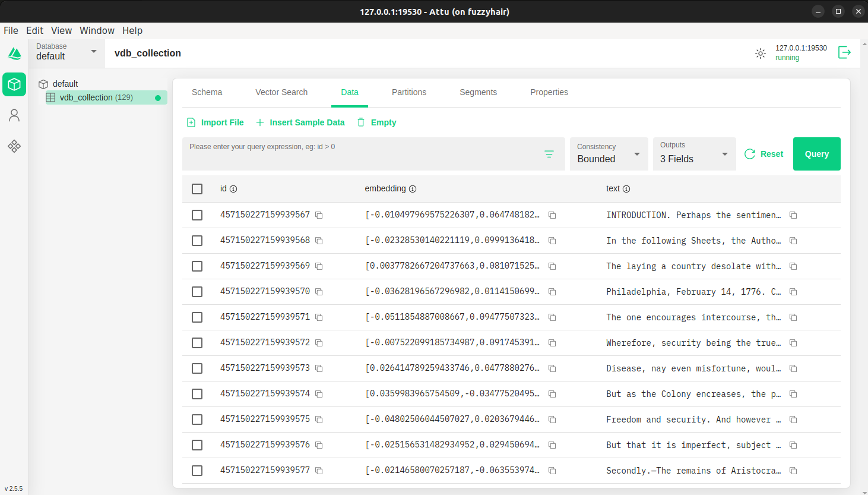Click the text column info icon
Image resolution: width=868 pixels, height=495 pixels.
pyautogui.click(x=626, y=189)
